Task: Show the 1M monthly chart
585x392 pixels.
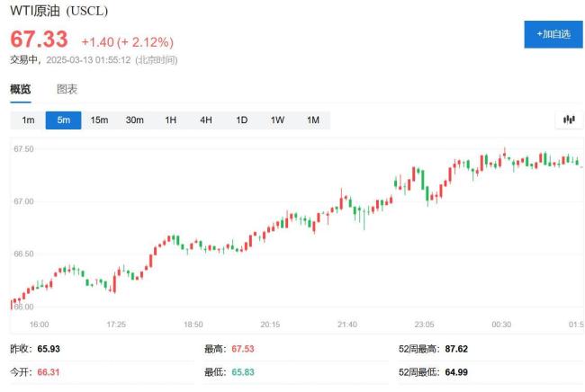Action: tap(312, 120)
